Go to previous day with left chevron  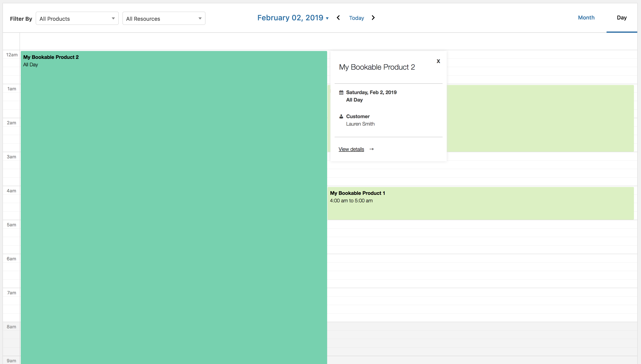point(338,18)
